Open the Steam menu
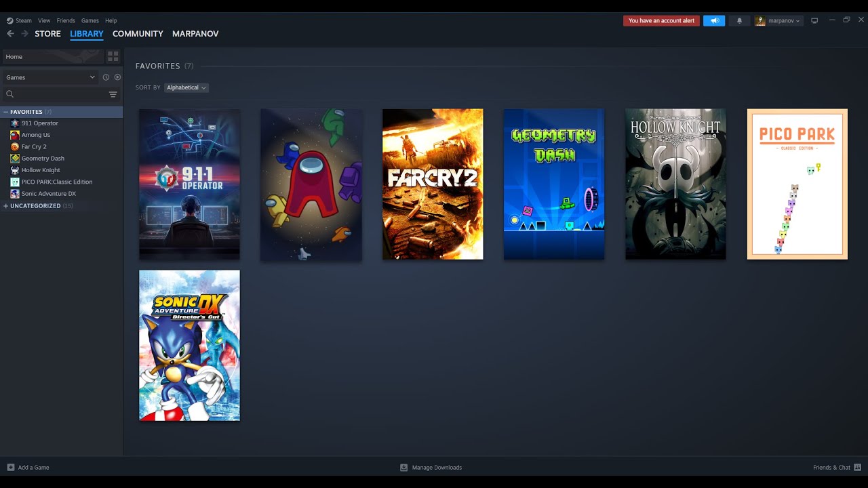Viewport: 868px width, 488px height. click(24, 20)
